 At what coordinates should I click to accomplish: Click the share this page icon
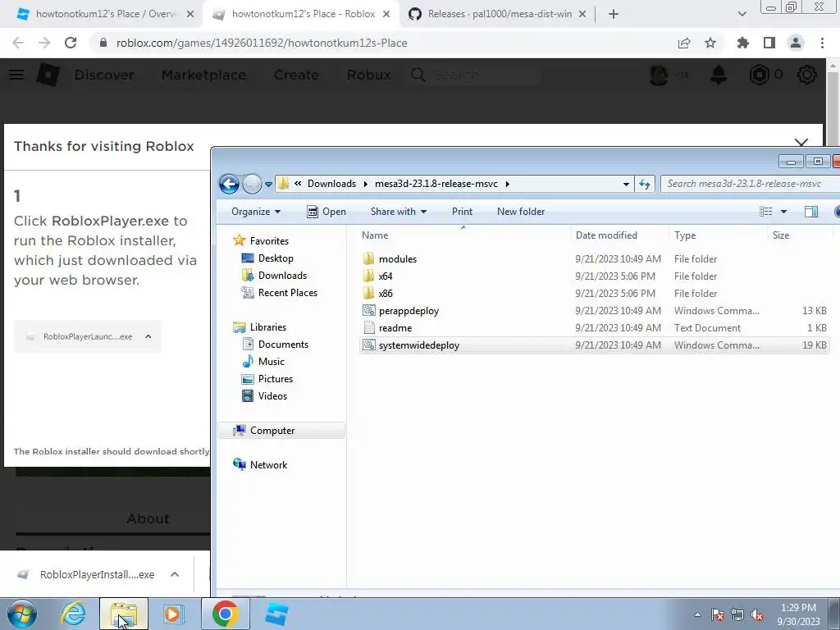click(x=684, y=43)
